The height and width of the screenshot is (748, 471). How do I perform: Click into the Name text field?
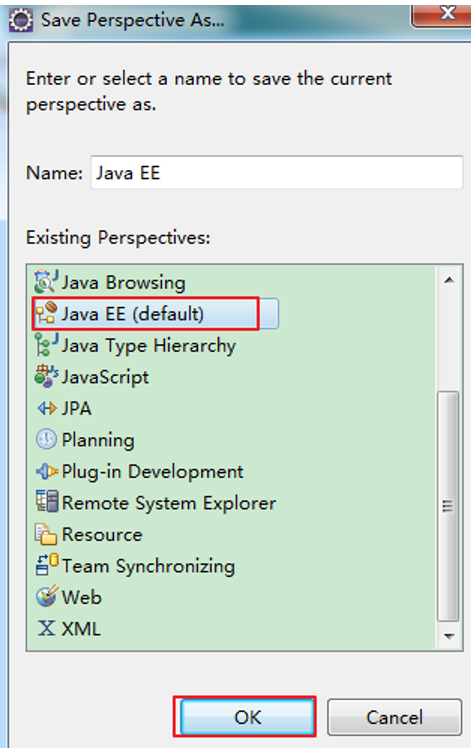point(277,172)
